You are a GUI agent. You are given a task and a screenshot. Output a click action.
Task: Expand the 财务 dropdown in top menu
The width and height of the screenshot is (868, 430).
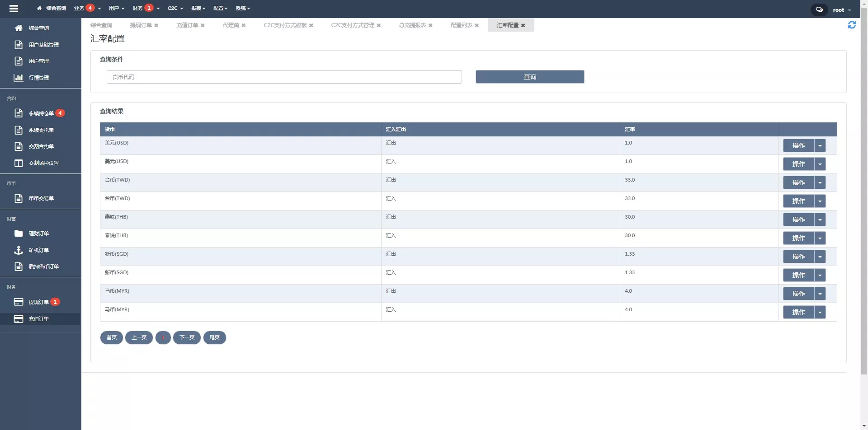click(146, 8)
